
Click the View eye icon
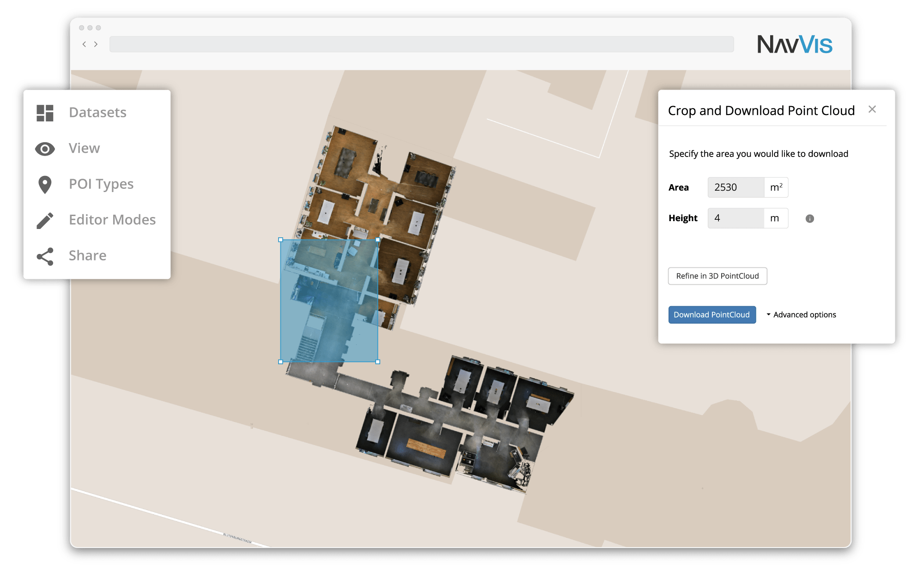45,149
